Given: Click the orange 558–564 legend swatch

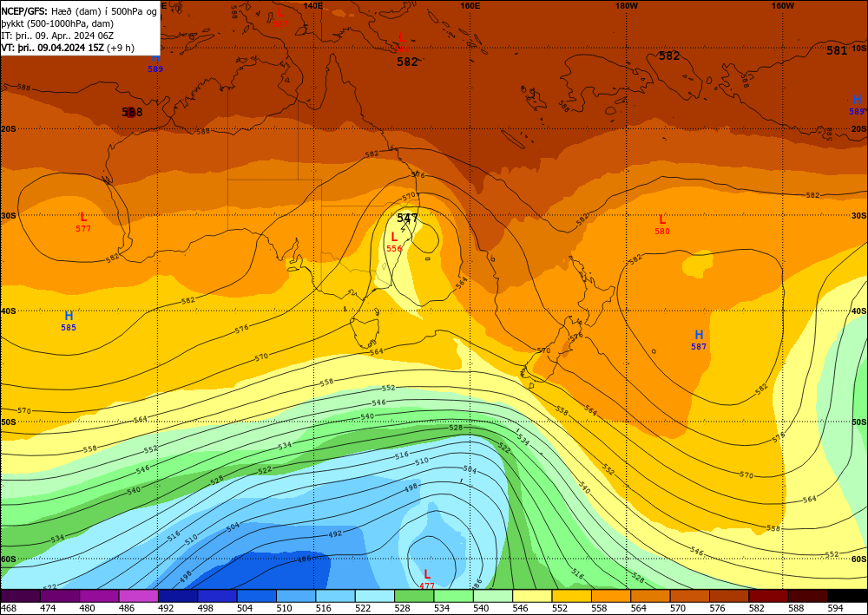Looking at the screenshot, I should [610, 596].
